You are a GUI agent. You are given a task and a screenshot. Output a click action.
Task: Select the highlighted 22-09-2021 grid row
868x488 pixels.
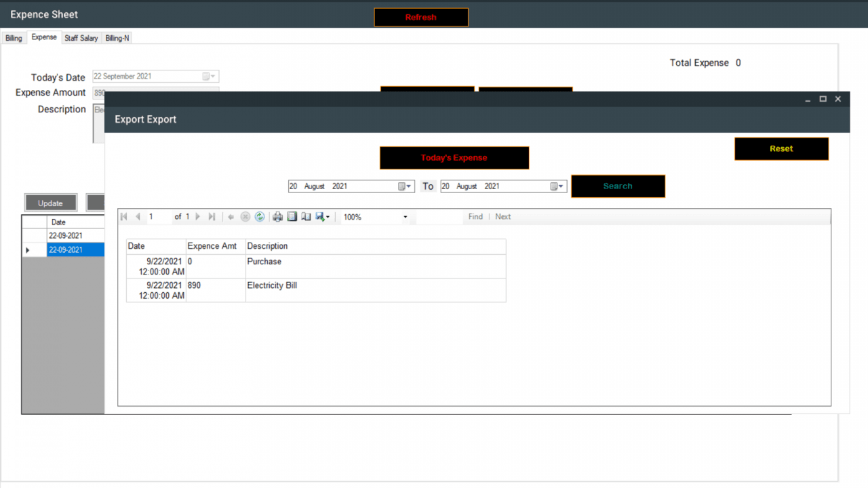tap(63, 250)
